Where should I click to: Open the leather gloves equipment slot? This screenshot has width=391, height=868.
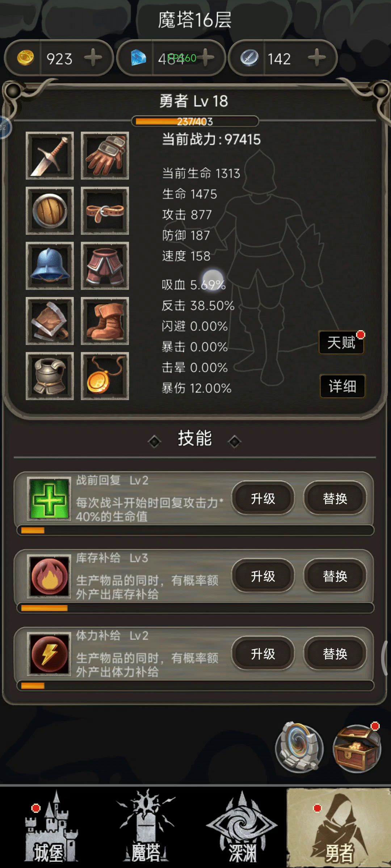click(x=105, y=156)
